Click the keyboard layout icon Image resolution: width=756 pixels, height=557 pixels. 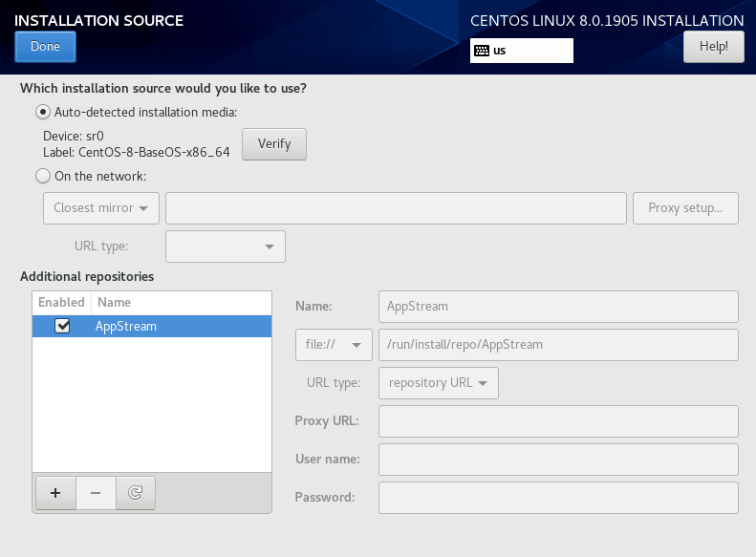(x=482, y=51)
